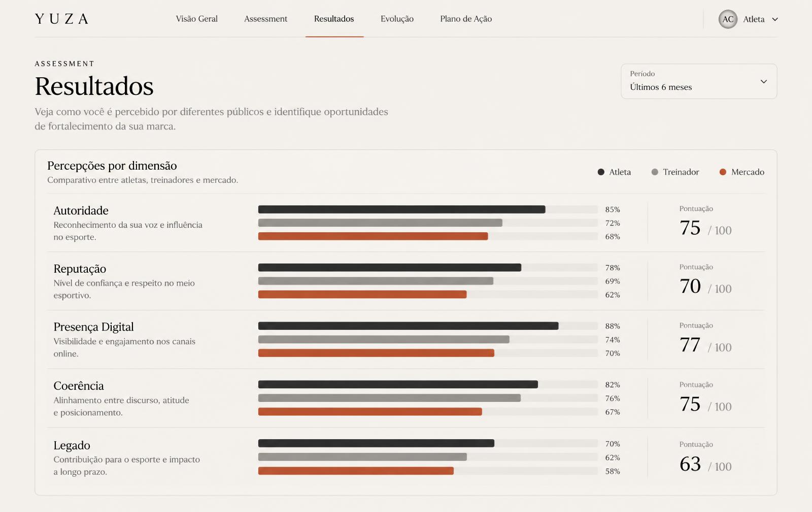Click Legado's 58% Mercado bar
The image size is (812, 512).
click(x=356, y=471)
